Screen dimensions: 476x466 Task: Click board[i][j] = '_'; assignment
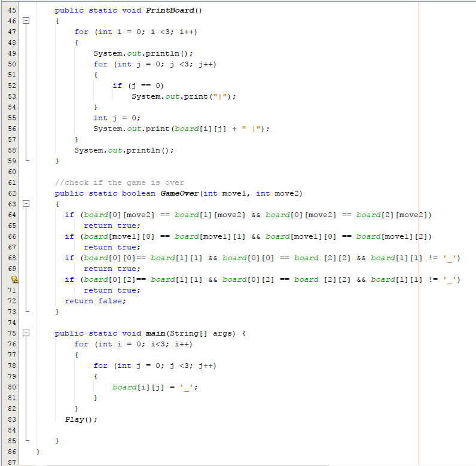pyautogui.click(x=155, y=388)
